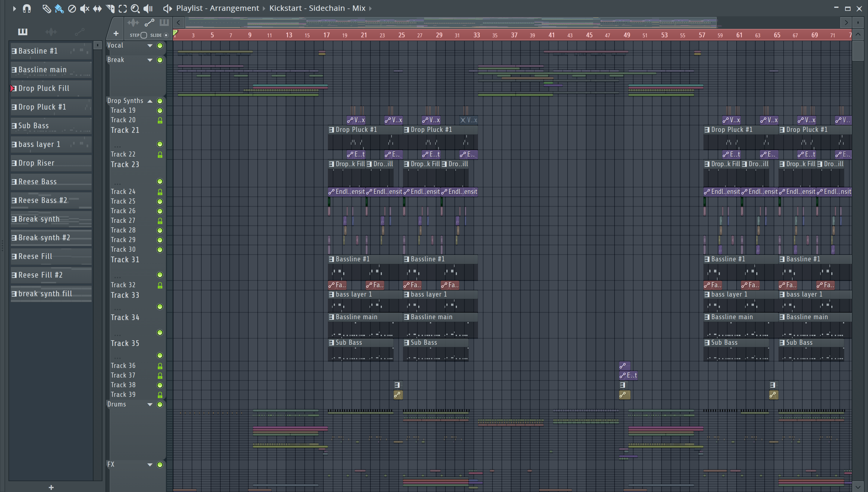Show pattern clips in the picker panel
Viewport: 868px width, 492px height.
coord(23,32)
